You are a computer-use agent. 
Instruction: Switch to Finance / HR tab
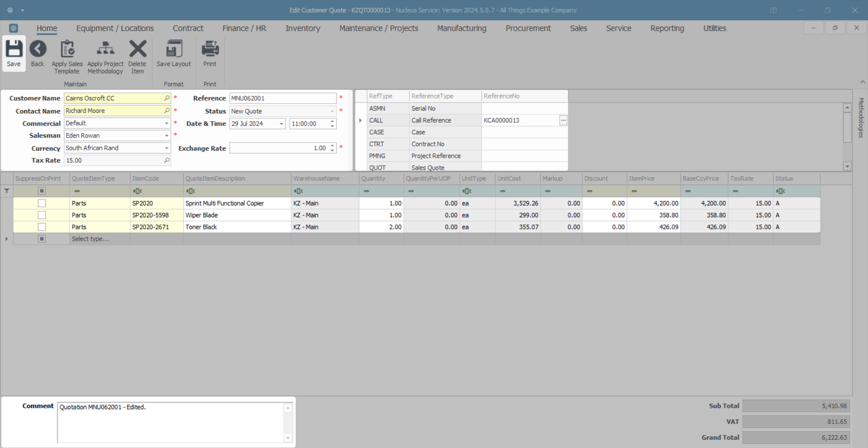point(244,28)
